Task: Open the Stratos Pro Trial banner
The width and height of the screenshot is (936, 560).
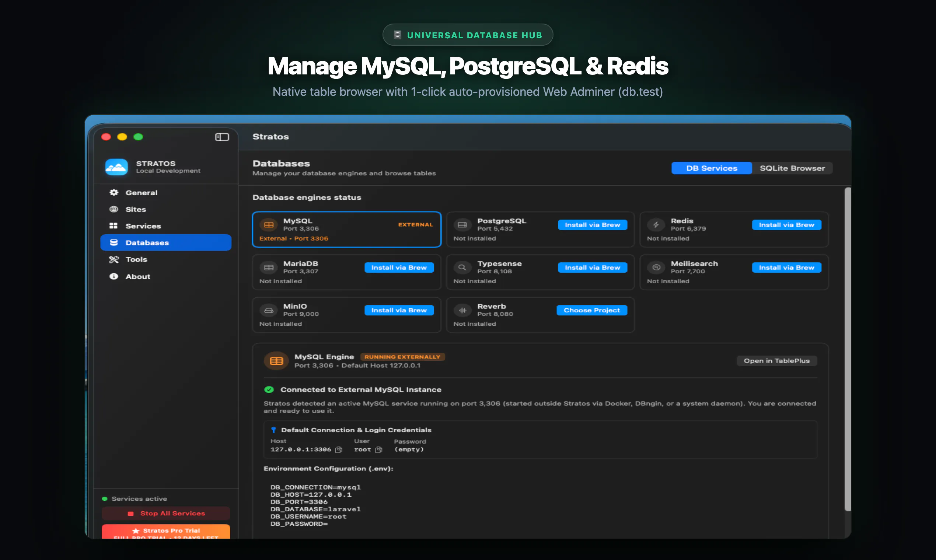Action: pos(166,532)
